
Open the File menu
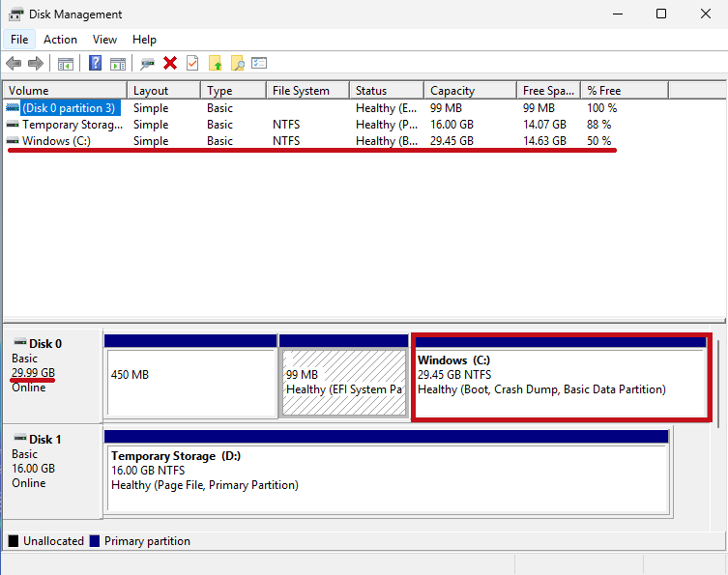[x=19, y=40]
